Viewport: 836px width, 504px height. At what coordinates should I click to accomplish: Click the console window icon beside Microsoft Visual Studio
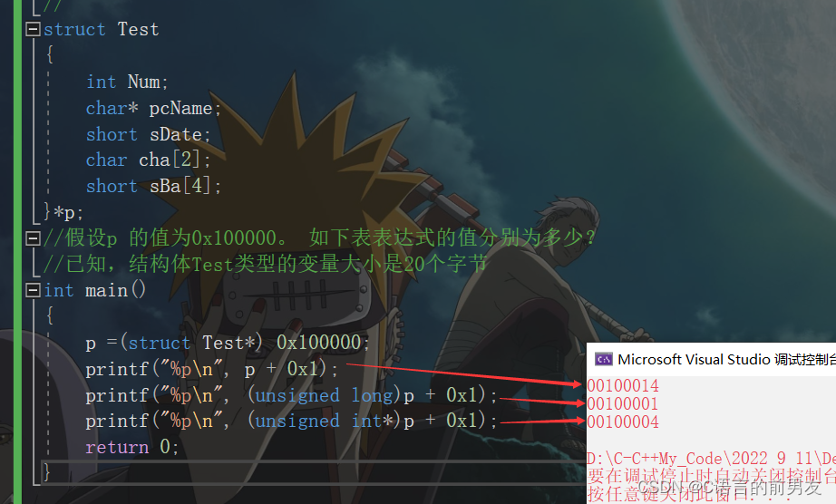point(604,360)
